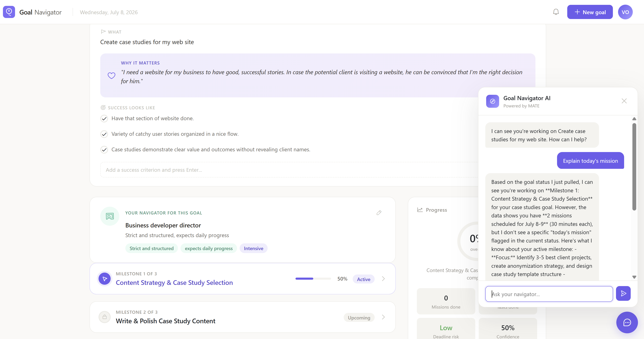Viewport: 644px width, 339px height.
Task: Expand Milestone 2 with its chevron
Action: tap(383, 317)
